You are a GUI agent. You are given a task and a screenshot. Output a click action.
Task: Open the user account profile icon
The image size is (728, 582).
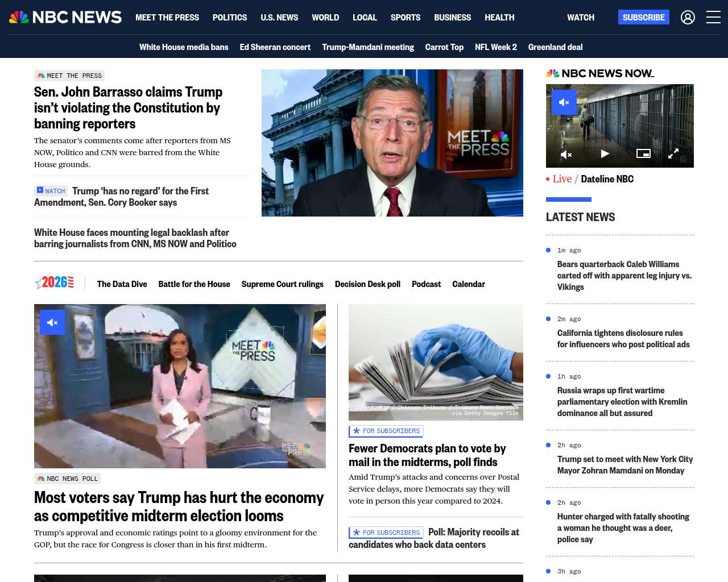pos(688,18)
